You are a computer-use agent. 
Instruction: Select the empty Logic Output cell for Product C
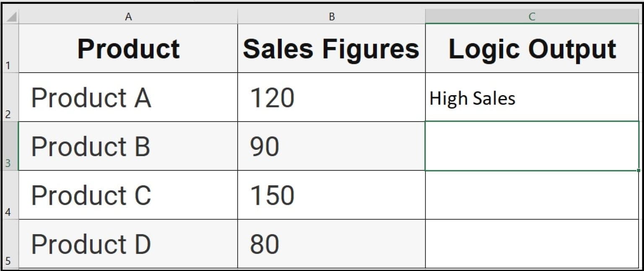532,194
